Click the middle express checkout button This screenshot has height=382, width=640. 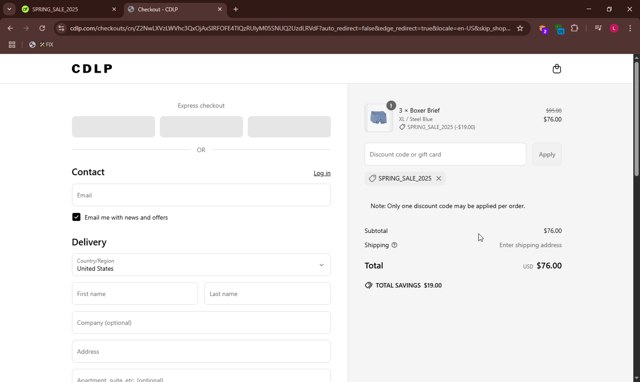pos(201,127)
